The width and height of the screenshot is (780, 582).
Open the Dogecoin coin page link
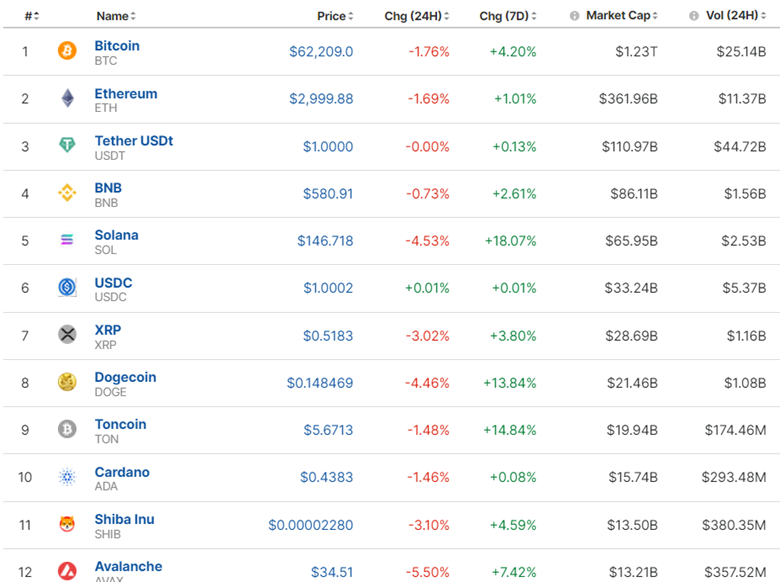pyautogui.click(x=125, y=377)
